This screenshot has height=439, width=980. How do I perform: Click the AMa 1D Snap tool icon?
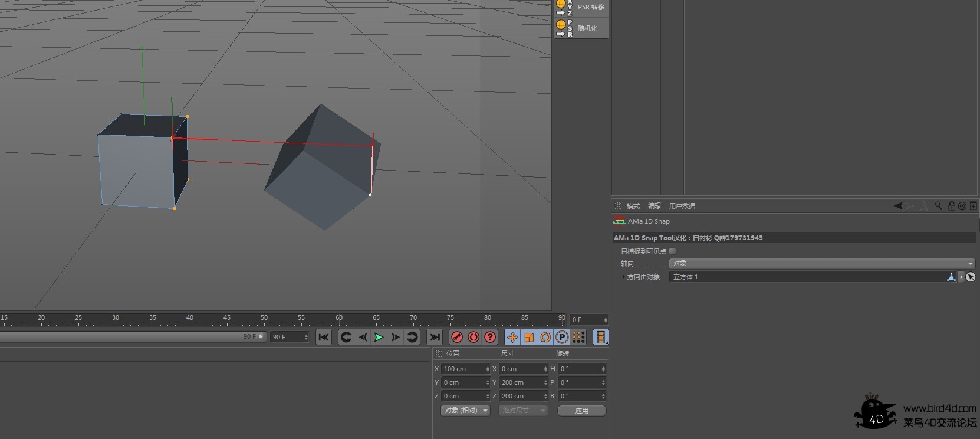click(x=619, y=221)
